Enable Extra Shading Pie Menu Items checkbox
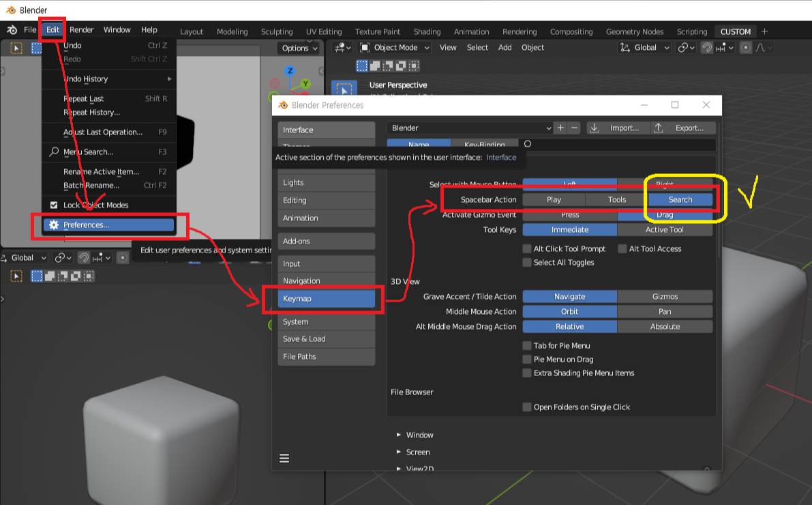 tap(526, 373)
